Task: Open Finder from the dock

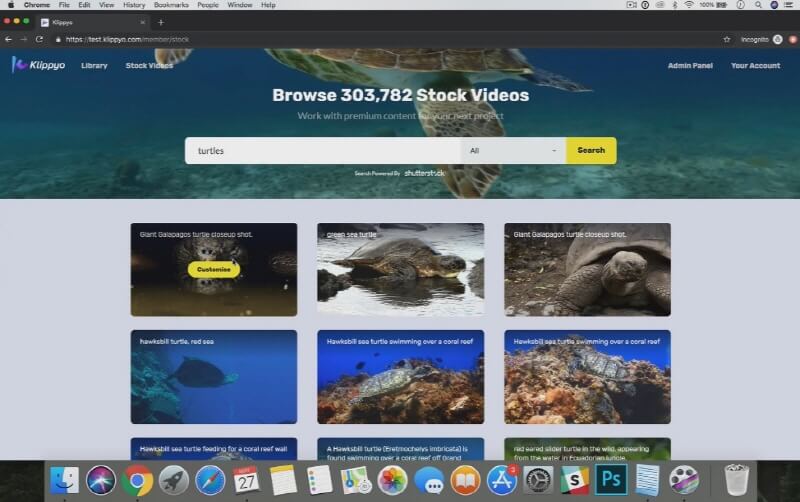Action: (x=64, y=480)
